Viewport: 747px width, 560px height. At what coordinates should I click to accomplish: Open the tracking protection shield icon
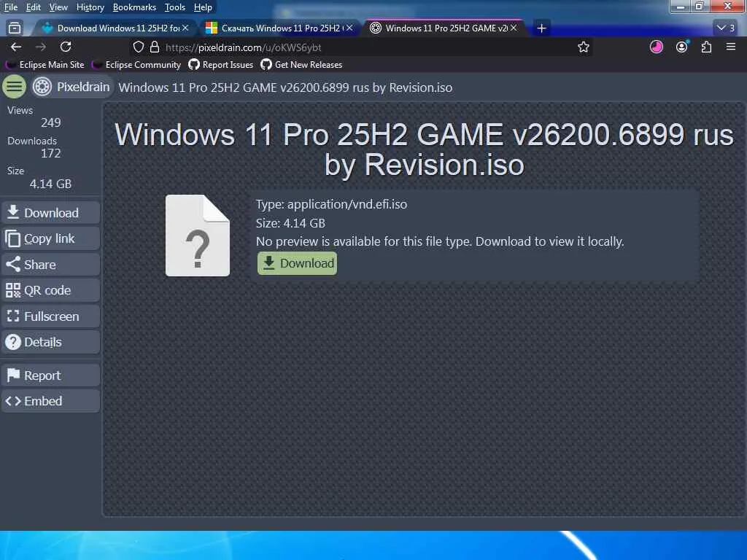pyautogui.click(x=138, y=47)
